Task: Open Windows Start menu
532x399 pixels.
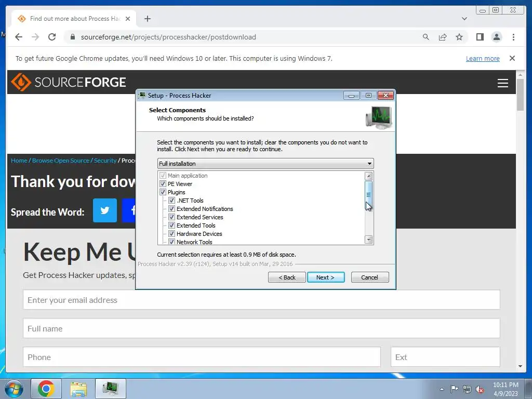Action: [x=14, y=389]
